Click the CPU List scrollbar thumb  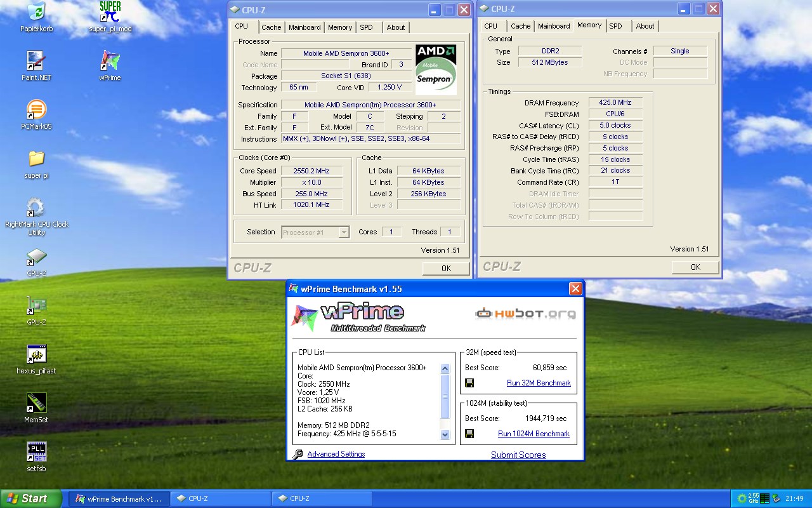tap(445, 397)
